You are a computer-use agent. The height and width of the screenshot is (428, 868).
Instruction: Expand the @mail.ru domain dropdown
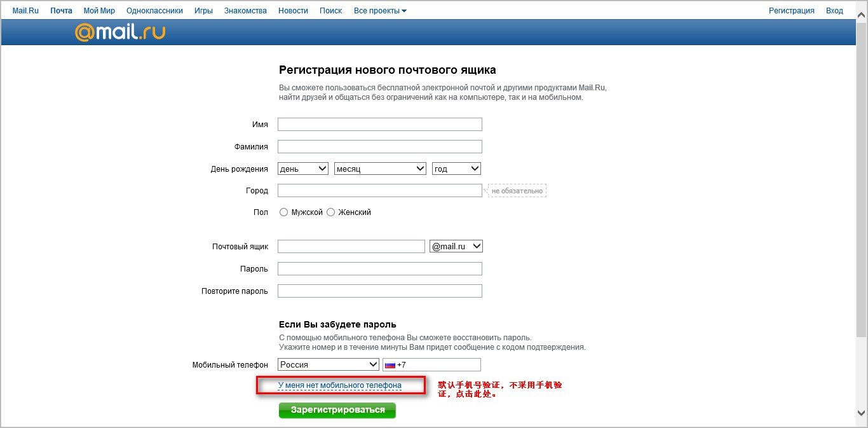tap(456, 246)
